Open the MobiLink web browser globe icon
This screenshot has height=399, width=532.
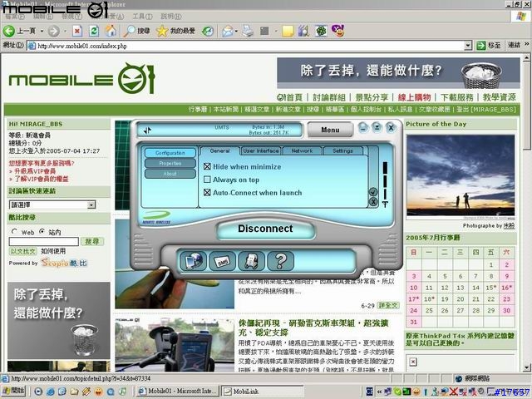(193, 261)
